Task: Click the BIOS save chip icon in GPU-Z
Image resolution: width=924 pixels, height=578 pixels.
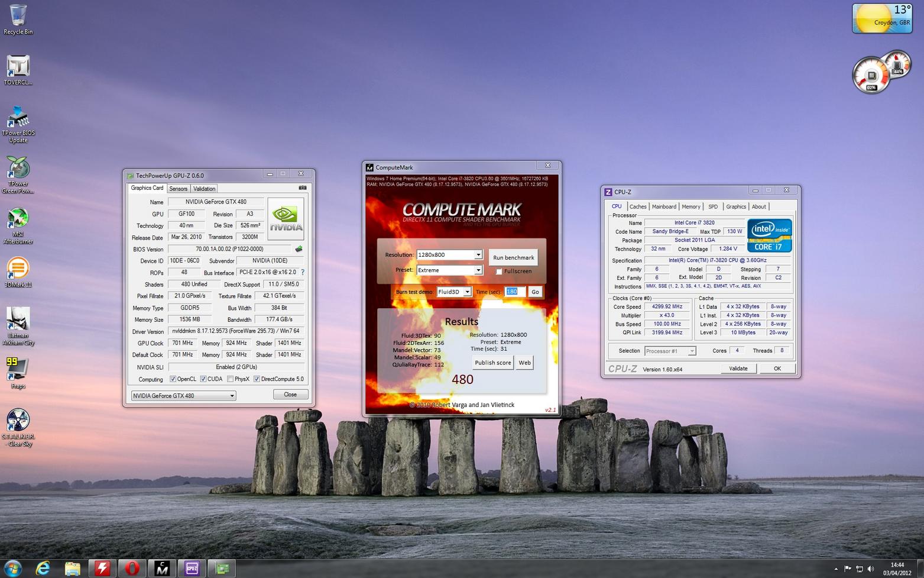Action: point(299,249)
